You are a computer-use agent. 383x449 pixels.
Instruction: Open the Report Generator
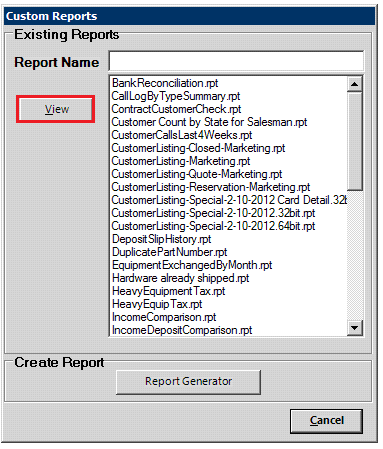(188, 381)
